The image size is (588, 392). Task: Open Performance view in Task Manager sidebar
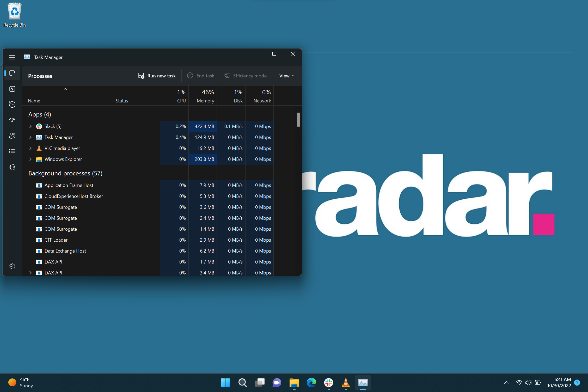point(12,88)
